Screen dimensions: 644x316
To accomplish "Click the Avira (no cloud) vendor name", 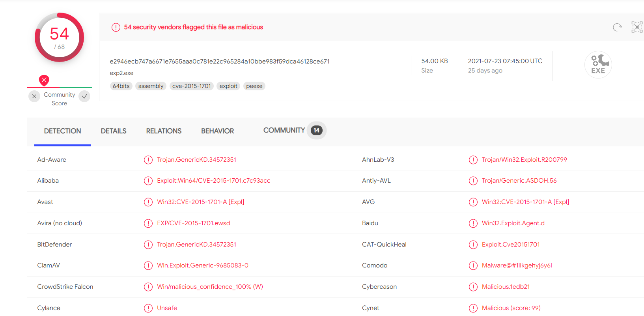I will pos(60,223).
